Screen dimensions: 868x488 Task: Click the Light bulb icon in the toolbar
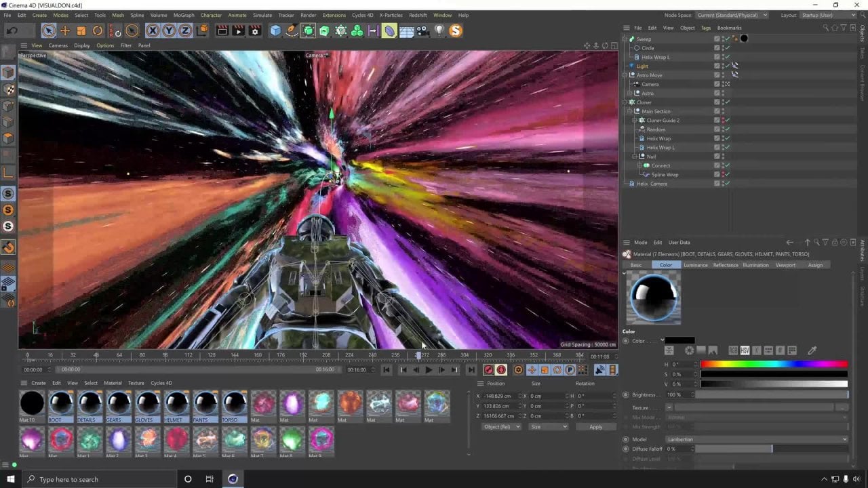439,30
